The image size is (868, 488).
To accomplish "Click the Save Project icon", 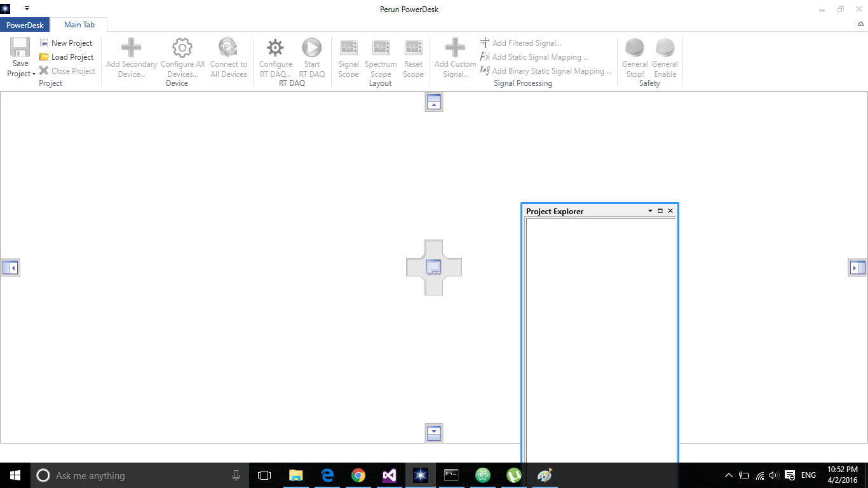I will [20, 48].
